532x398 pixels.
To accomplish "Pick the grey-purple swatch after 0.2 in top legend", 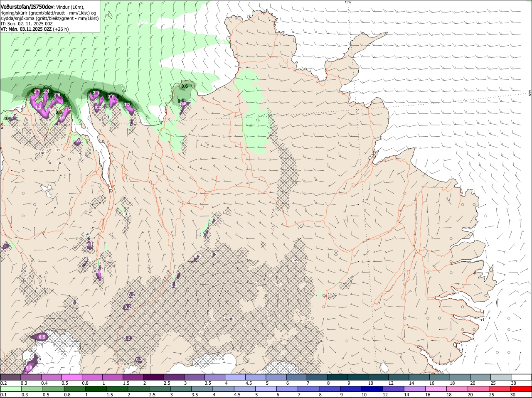I will pyautogui.click(x=11, y=377).
